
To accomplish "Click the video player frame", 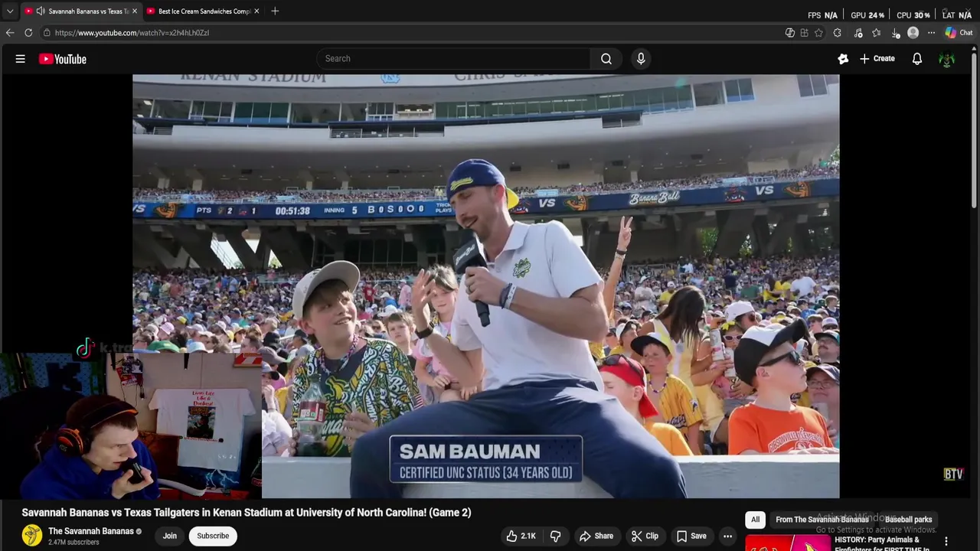I will point(485,286).
